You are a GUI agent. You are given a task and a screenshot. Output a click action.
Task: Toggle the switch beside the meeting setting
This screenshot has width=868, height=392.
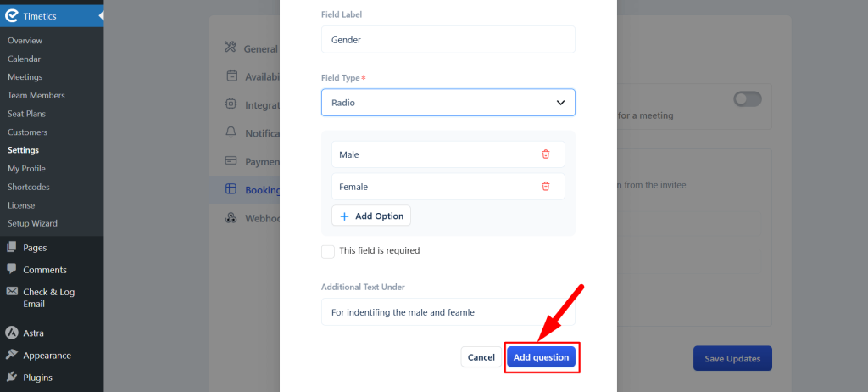(x=748, y=99)
